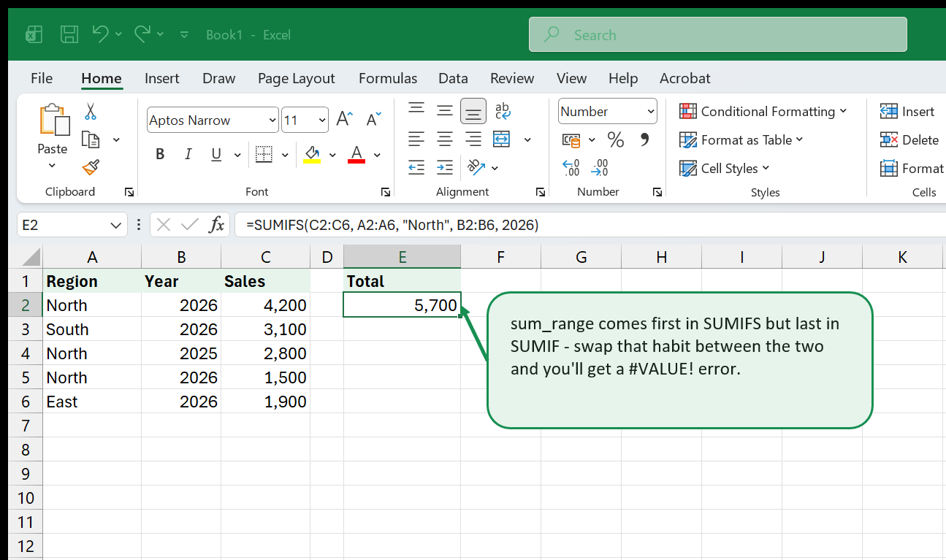This screenshot has width=946, height=560.
Task: Apply red font color A
Action: [356, 155]
